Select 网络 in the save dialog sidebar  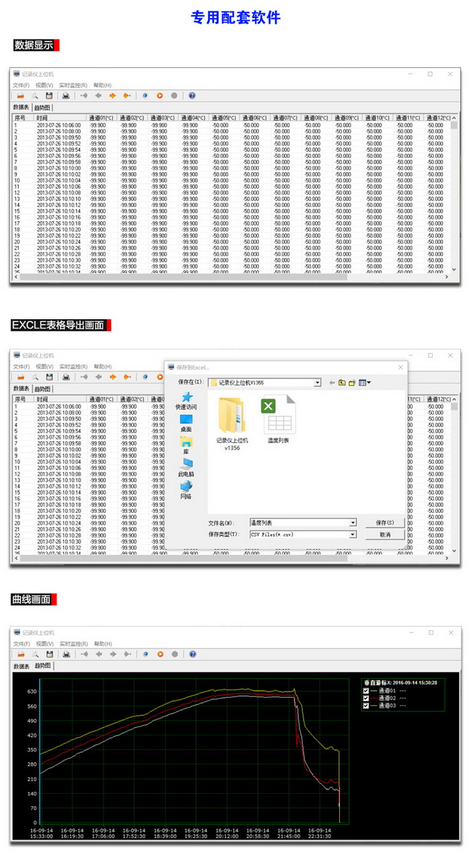pyautogui.click(x=186, y=490)
